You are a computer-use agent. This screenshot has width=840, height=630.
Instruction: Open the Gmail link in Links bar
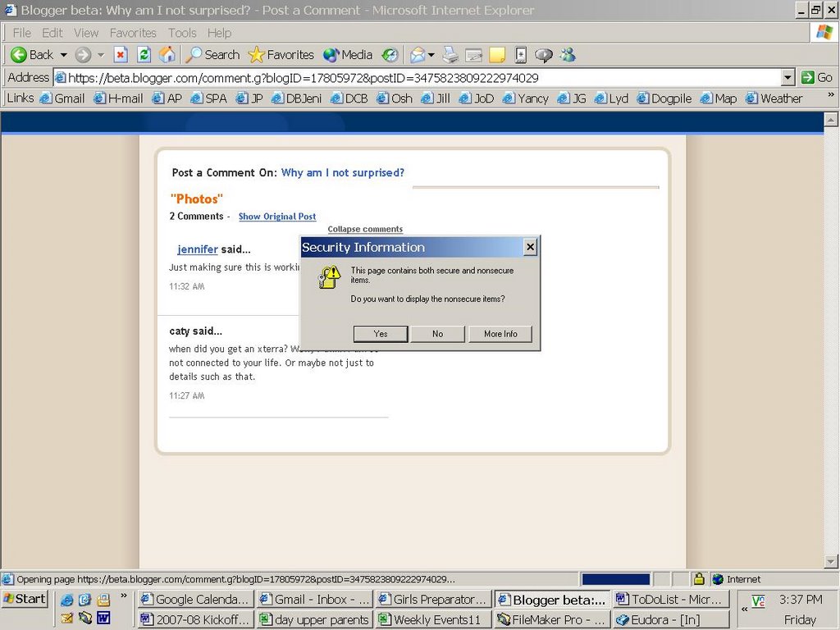pos(62,98)
